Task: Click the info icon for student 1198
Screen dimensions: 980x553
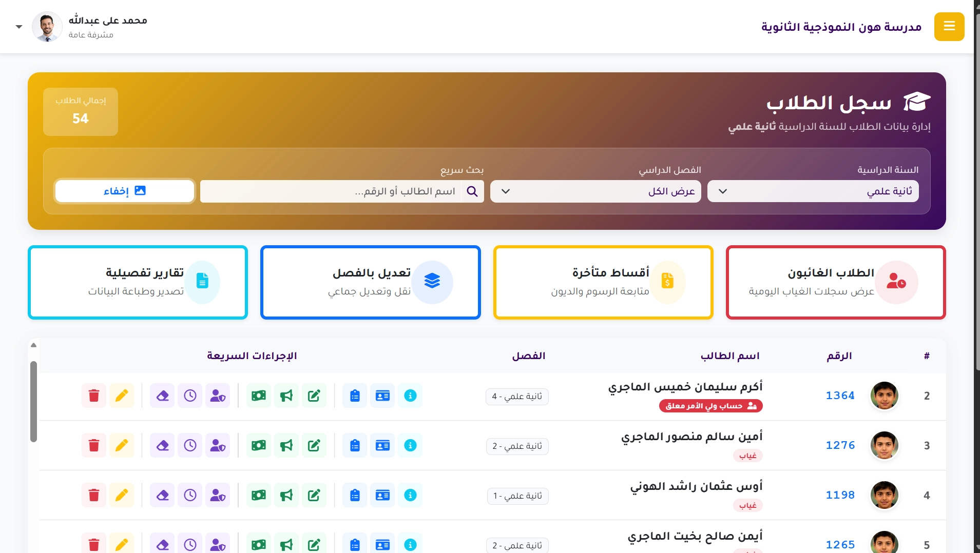Action: coord(410,495)
